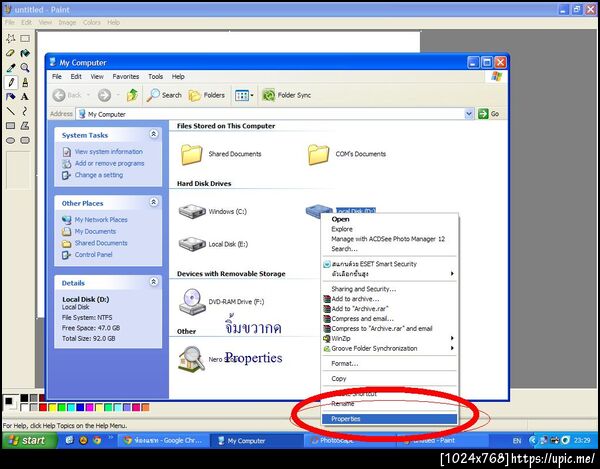Select Format... in the context menu

point(389,363)
